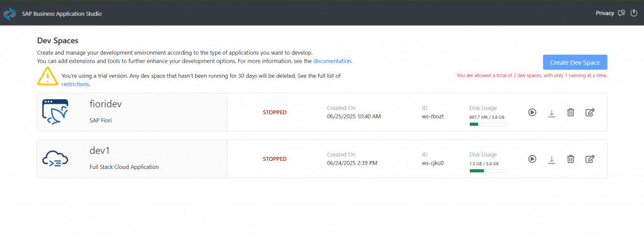Edit the dev1 dev space

tap(590, 159)
